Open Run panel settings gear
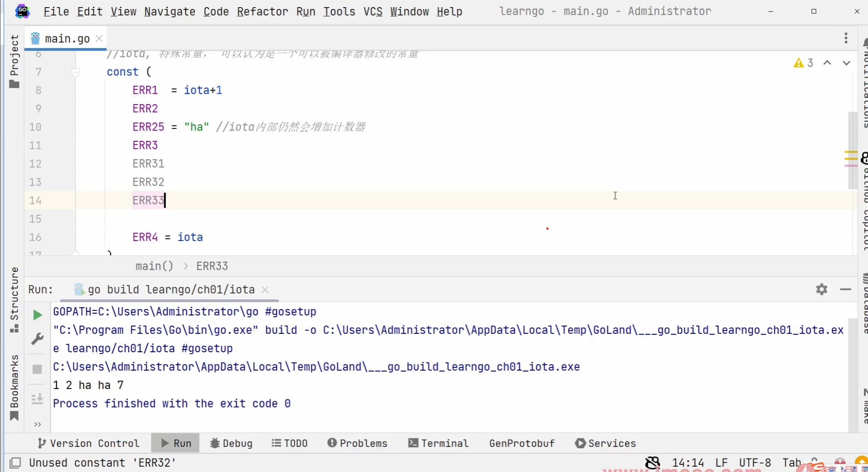Viewport: 868px width, 472px height. tap(821, 289)
